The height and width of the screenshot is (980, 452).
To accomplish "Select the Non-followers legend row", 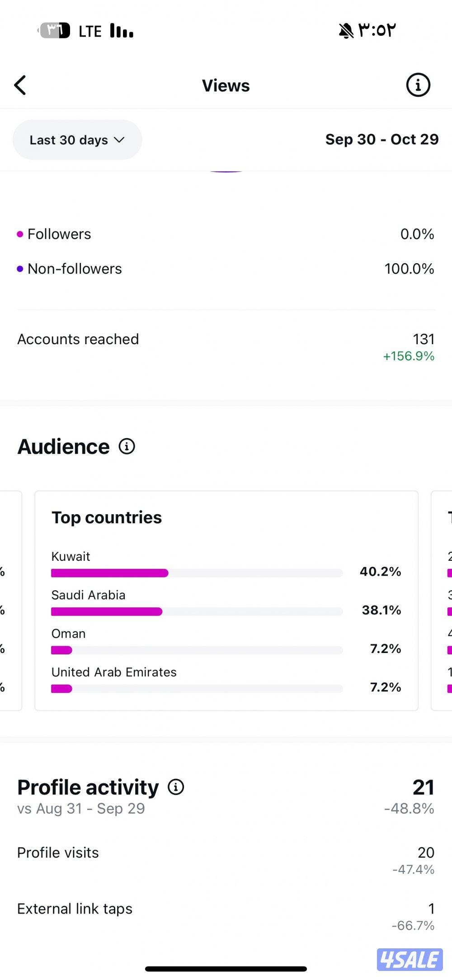I will (225, 269).
